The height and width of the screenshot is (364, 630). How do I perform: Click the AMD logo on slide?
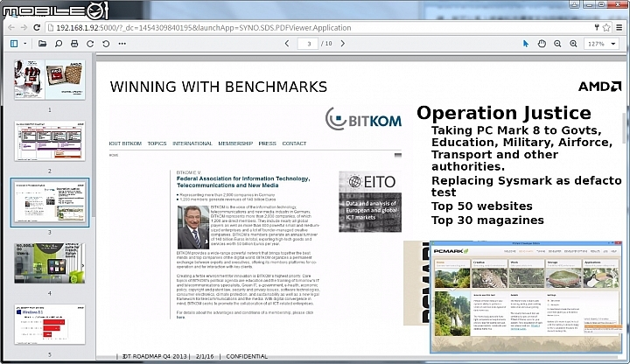click(599, 87)
